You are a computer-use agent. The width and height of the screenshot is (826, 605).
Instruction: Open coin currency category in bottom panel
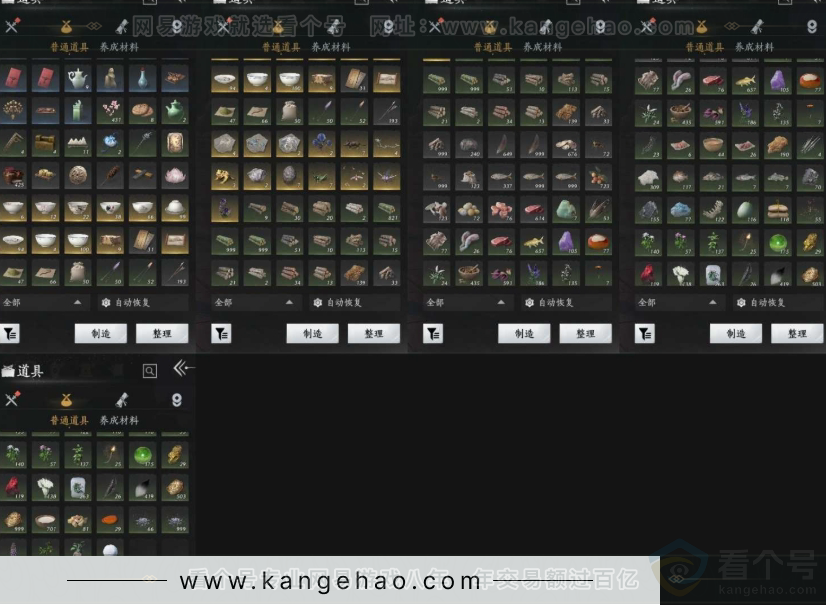(177, 400)
